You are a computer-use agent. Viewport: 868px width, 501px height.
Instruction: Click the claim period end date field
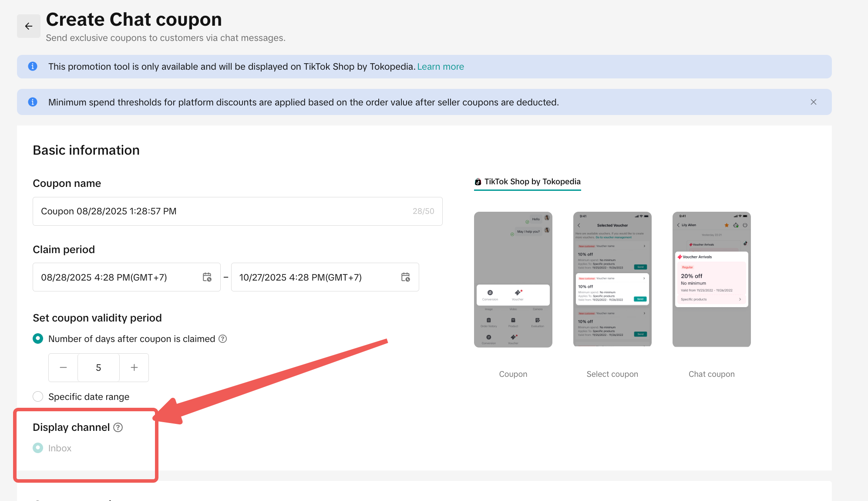(313, 277)
